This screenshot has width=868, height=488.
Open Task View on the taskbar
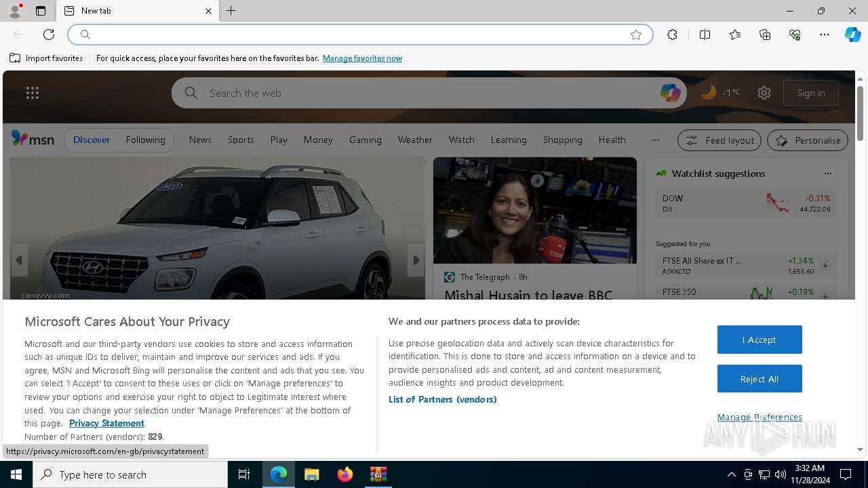pyautogui.click(x=244, y=474)
